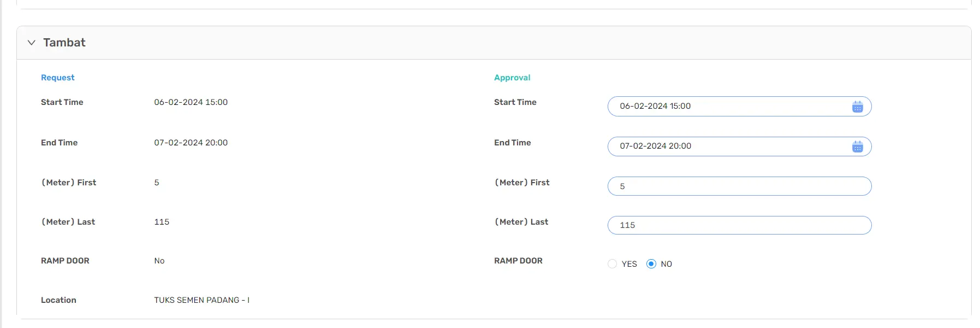Focus the approval End Time date field
The height and width of the screenshot is (328, 980).
[739, 147]
